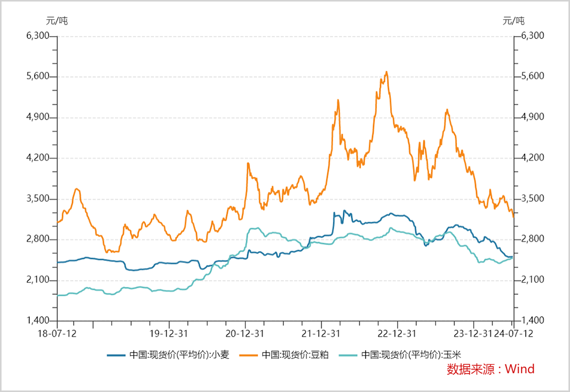Viewport: 570px width, 392px height.
Task: Toggle the 中国:现货价:豆粕 legend label
Action: click(x=295, y=355)
